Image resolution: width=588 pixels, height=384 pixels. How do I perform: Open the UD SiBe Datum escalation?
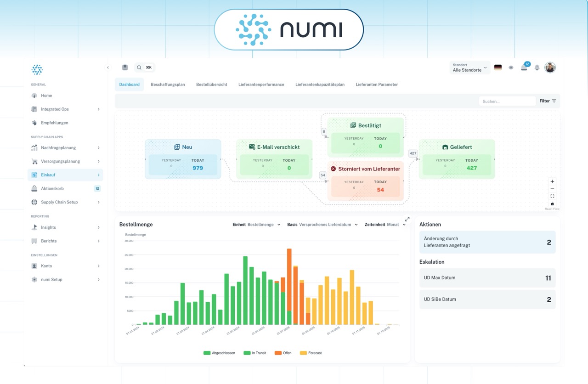click(487, 299)
